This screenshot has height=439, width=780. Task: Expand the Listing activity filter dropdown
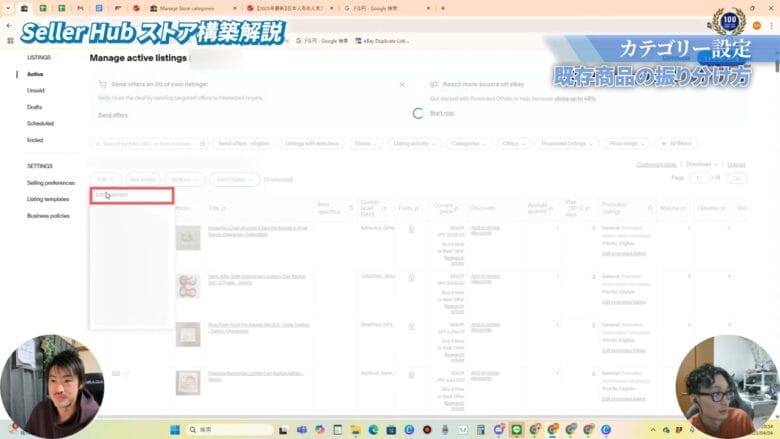click(414, 144)
